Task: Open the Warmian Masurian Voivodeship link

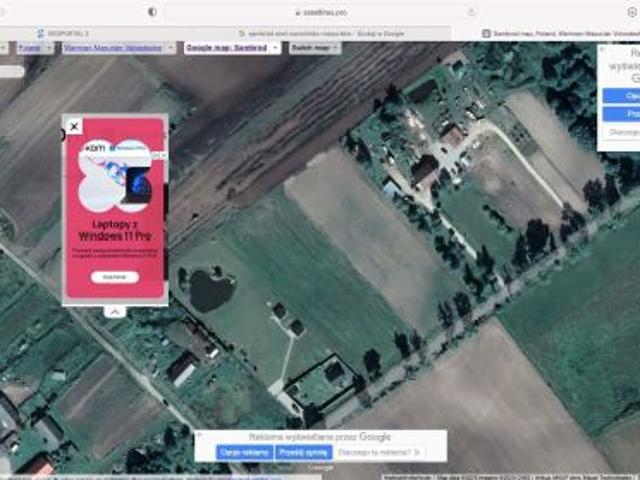Action: [113, 48]
